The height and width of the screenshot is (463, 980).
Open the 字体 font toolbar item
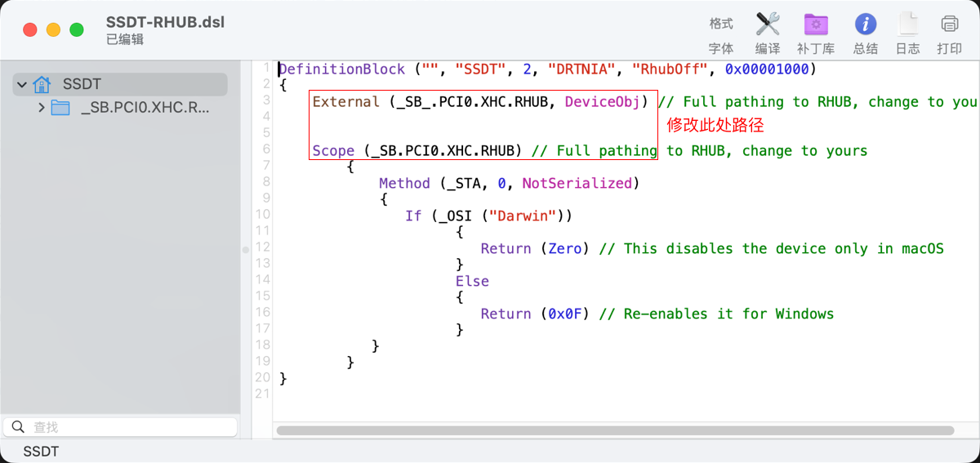(720, 48)
